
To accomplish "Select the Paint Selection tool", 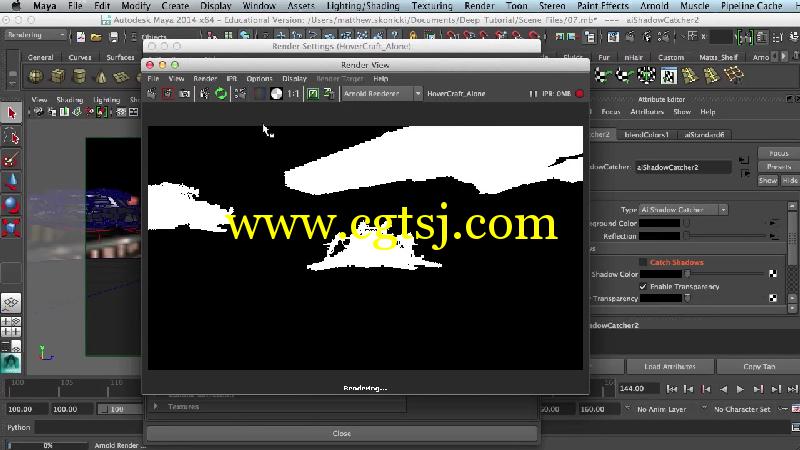I will pos(11,160).
